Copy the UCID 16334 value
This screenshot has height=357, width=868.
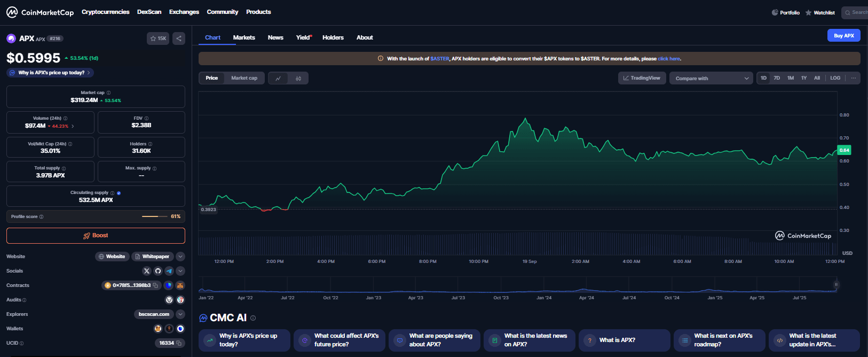click(x=179, y=343)
